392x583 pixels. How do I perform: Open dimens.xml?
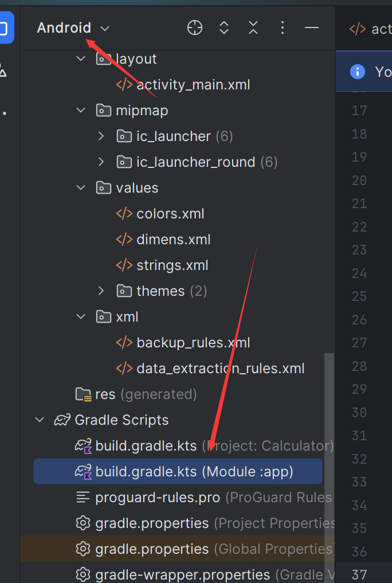174,240
